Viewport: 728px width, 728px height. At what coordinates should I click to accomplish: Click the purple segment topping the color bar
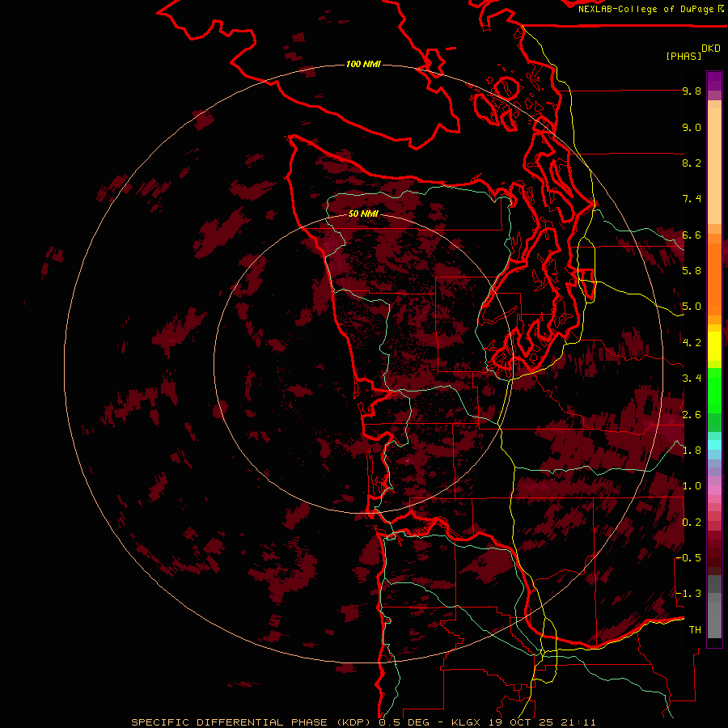pyautogui.click(x=714, y=81)
